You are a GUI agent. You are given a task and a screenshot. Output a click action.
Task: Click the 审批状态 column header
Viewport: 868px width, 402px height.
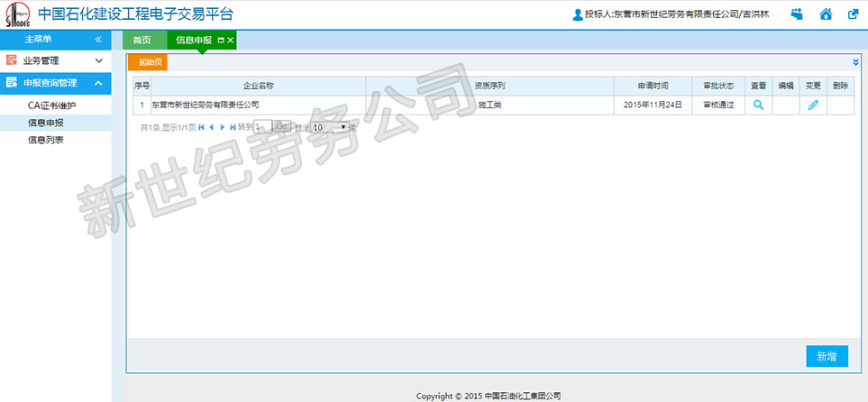[x=718, y=86]
